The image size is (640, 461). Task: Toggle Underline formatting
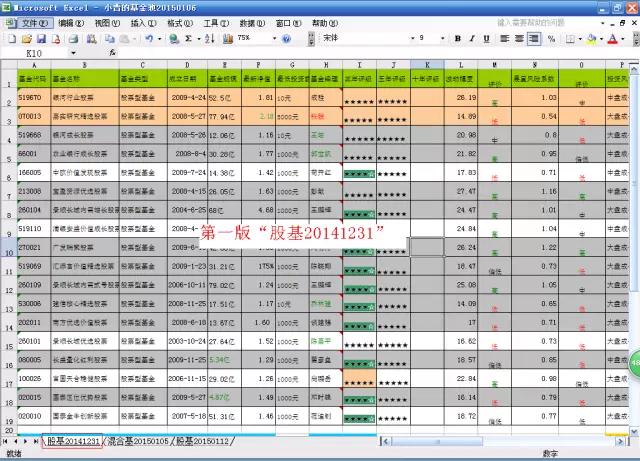click(x=487, y=39)
